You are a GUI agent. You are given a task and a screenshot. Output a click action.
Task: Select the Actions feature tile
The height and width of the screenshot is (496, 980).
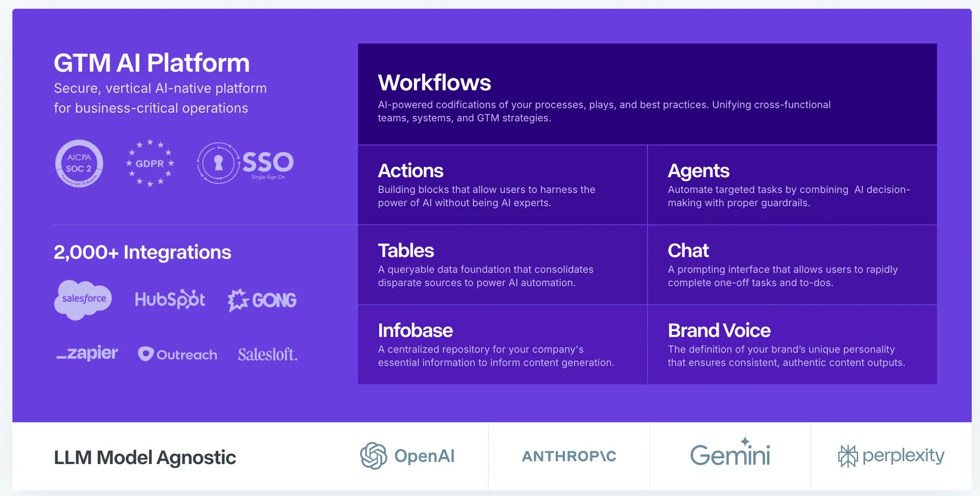tap(502, 185)
